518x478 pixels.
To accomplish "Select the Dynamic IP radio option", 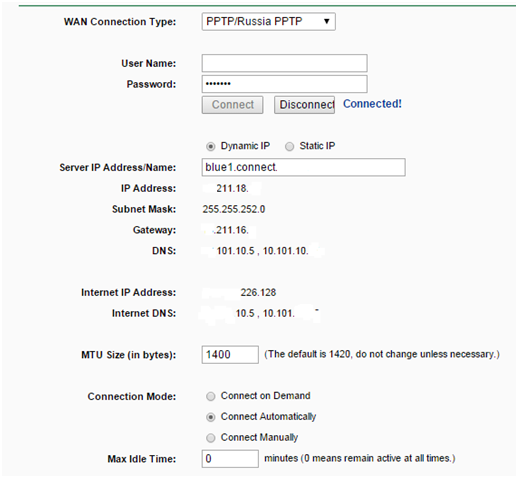I will pos(211,146).
